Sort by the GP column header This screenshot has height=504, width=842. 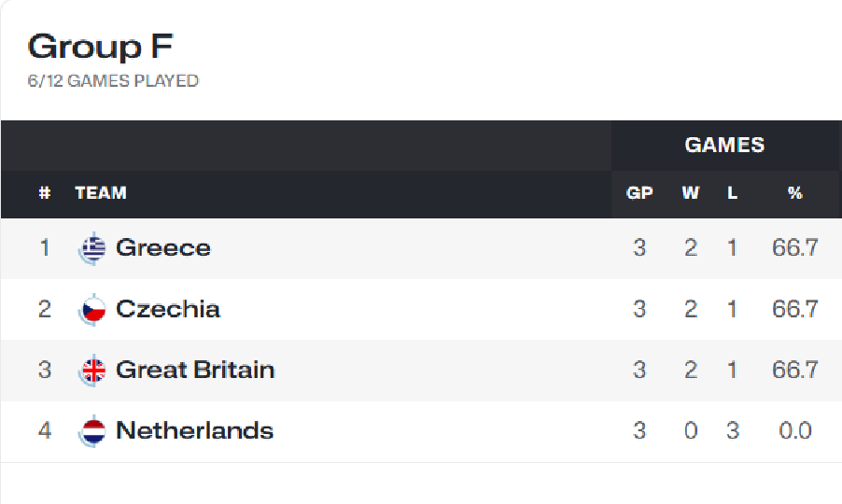pos(639,193)
